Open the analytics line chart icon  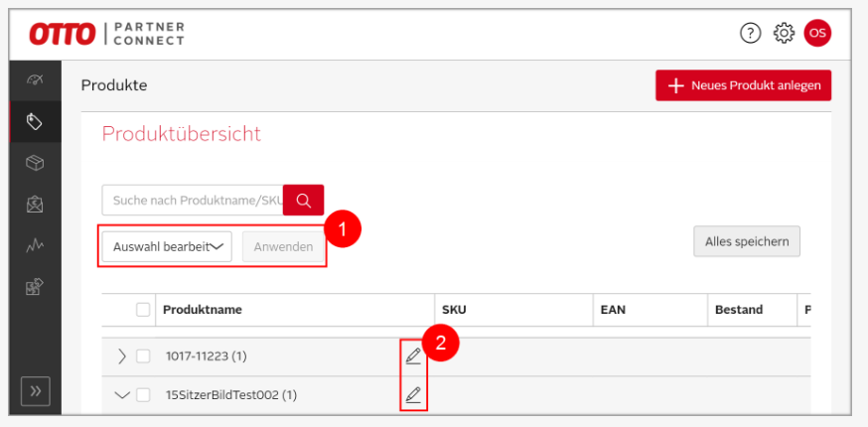(35, 245)
